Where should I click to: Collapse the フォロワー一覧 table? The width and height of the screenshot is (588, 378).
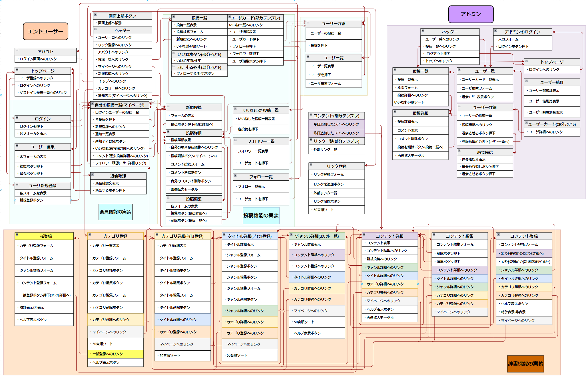(235, 140)
